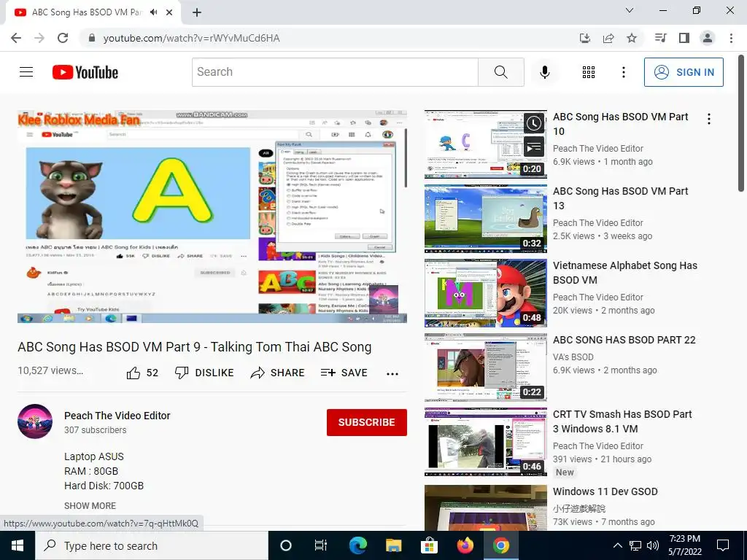The height and width of the screenshot is (560, 747).
Task: Click the install app icon in address bar
Action: pos(585,38)
